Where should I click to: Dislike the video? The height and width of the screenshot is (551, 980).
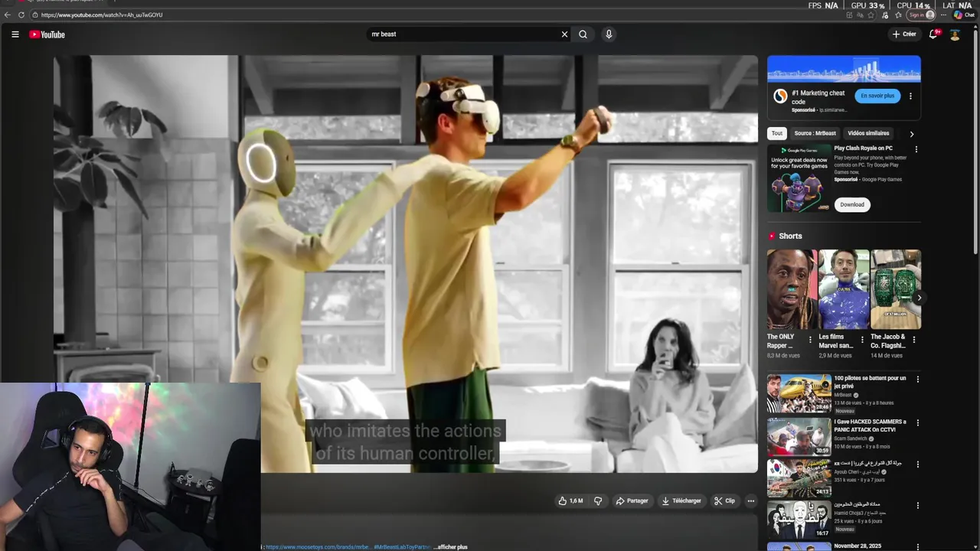tap(598, 500)
